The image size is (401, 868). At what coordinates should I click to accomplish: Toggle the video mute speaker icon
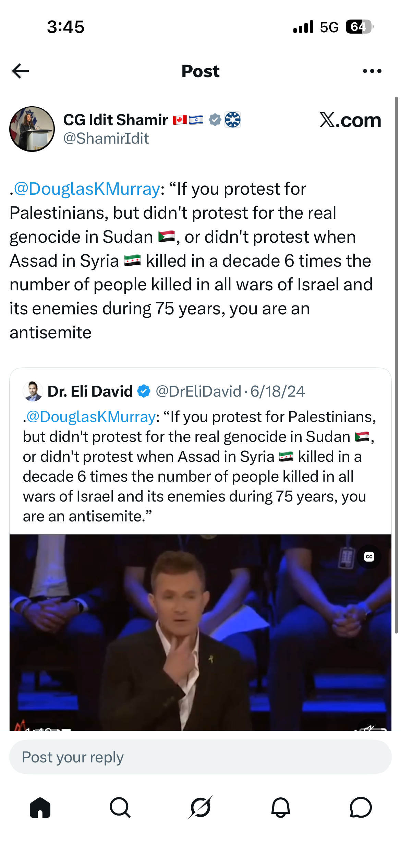(x=369, y=726)
